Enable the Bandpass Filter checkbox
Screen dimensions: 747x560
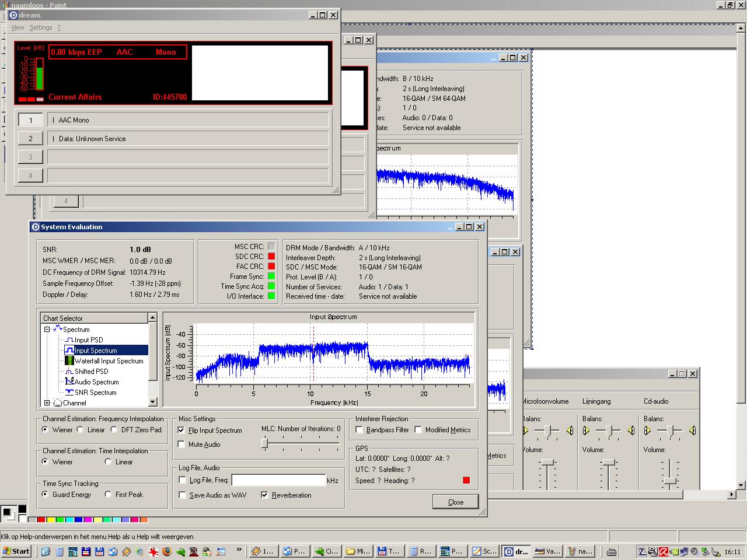coord(359,430)
